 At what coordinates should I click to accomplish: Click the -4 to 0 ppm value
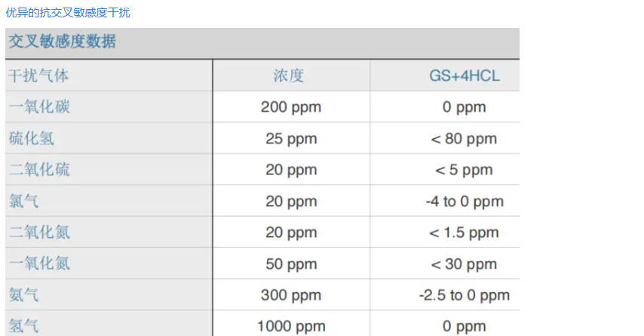465,202
